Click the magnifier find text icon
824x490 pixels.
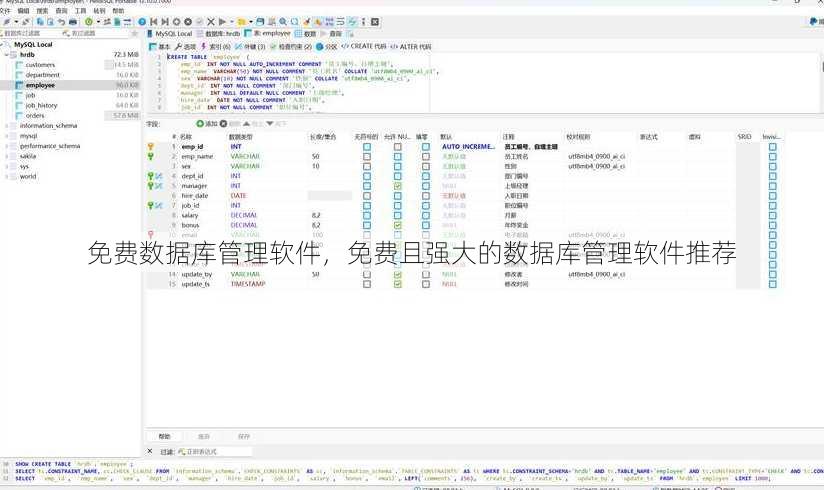click(x=283, y=22)
